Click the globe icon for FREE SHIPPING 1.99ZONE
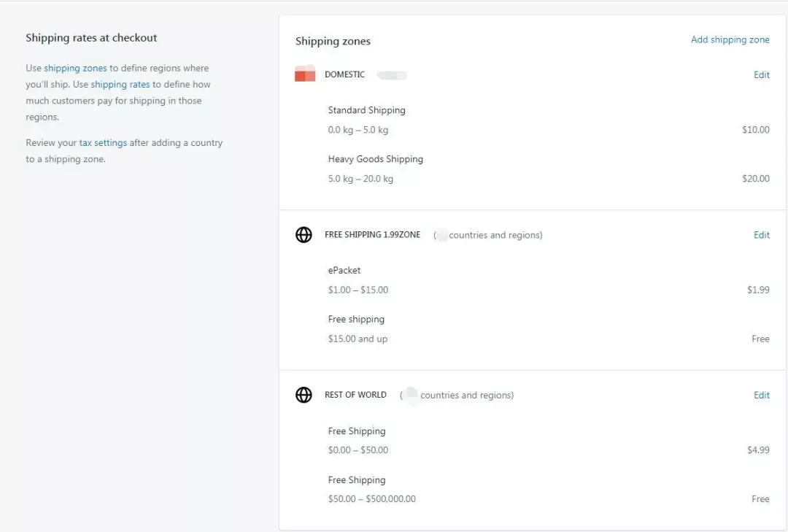 304,235
